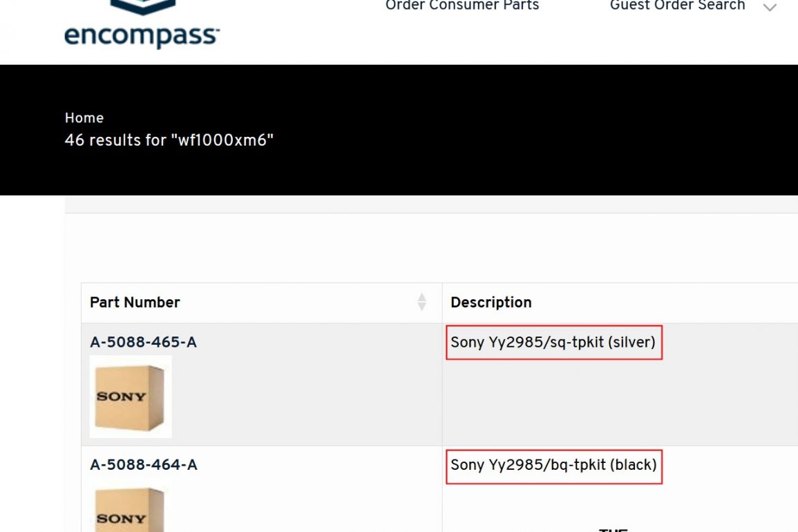Open the Order Consumer Parts menu

(462, 6)
